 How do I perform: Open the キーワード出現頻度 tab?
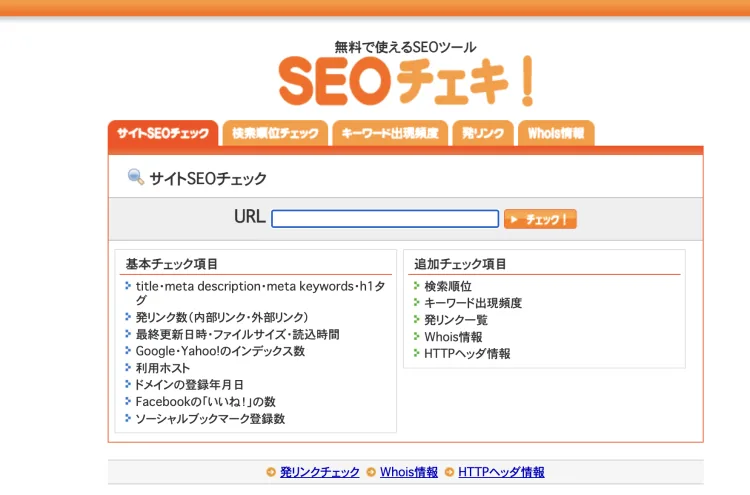point(390,133)
